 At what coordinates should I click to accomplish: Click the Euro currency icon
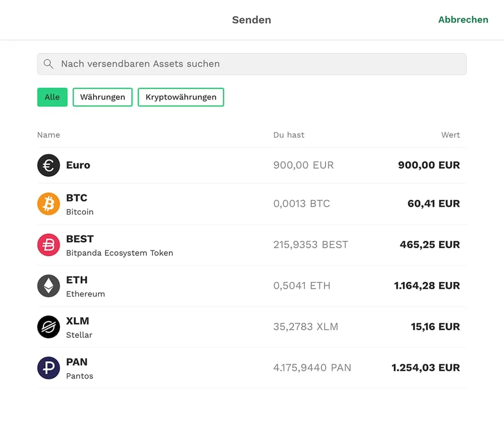48,165
